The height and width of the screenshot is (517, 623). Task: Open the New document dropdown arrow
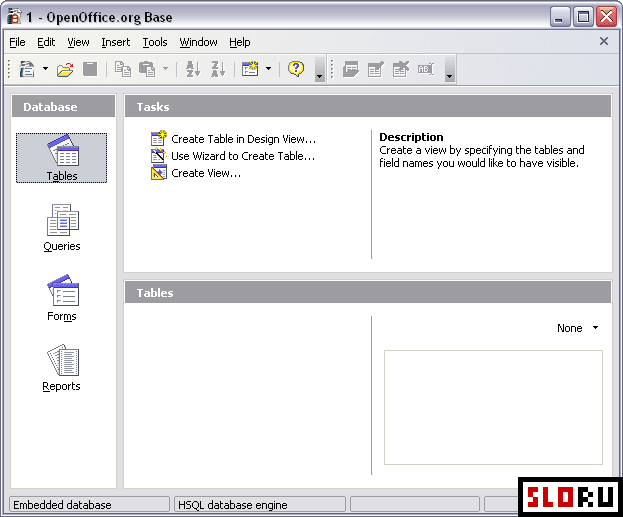[45, 69]
